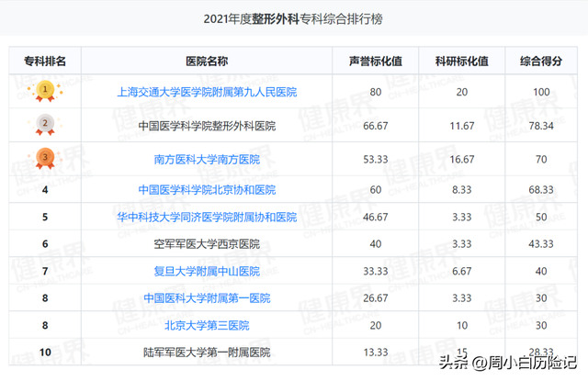The height and width of the screenshot is (381, 588).
Task: Select 空军军医大学西京医院 hospital name
Action: [x=207, y=244]
